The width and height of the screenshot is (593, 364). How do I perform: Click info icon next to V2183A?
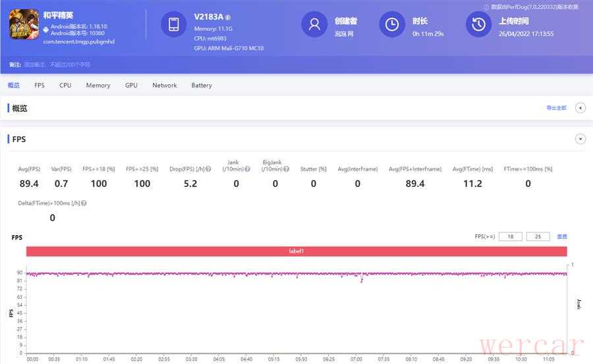(x=228, y=17)
